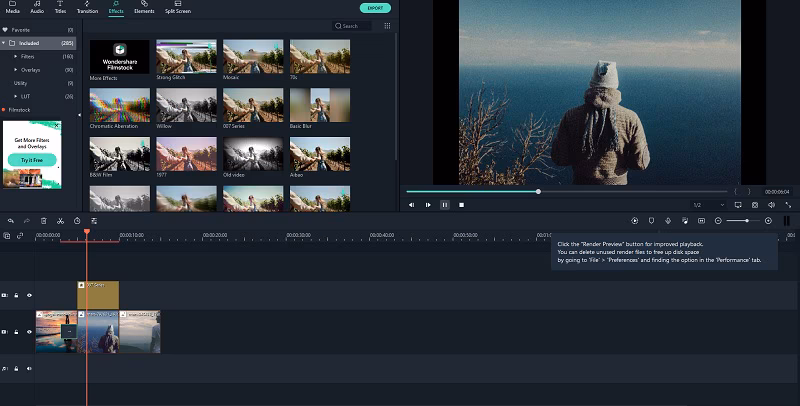Click the record voiceover microphone icon
The width and height of the screenshot is (800, 406).
[667, 220]
